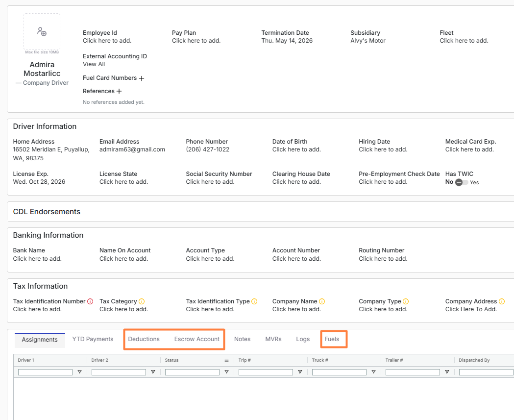The width and height of the screenshot is (514, 420).
Task: Edit Termination Date Thu. May 14, 2026
Action: point(287,41)
